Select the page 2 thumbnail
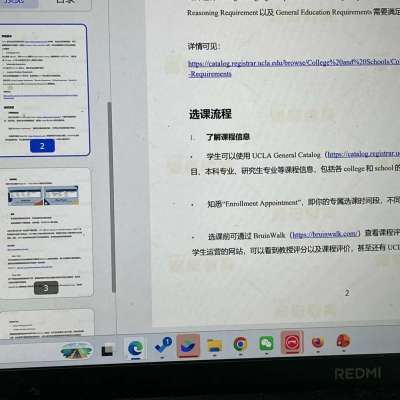Viewport: 400px width, 400px height. coord(43,89)
